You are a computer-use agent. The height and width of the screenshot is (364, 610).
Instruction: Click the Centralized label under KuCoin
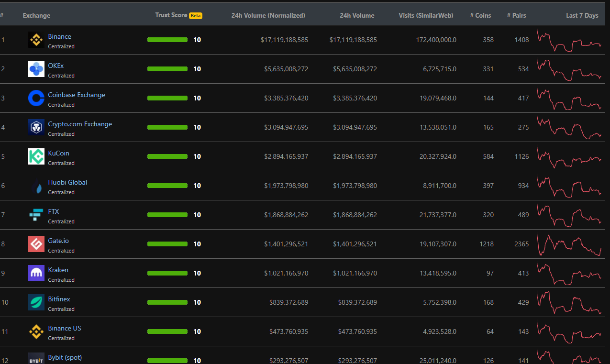pyautogui.click(x=61, y=163)
